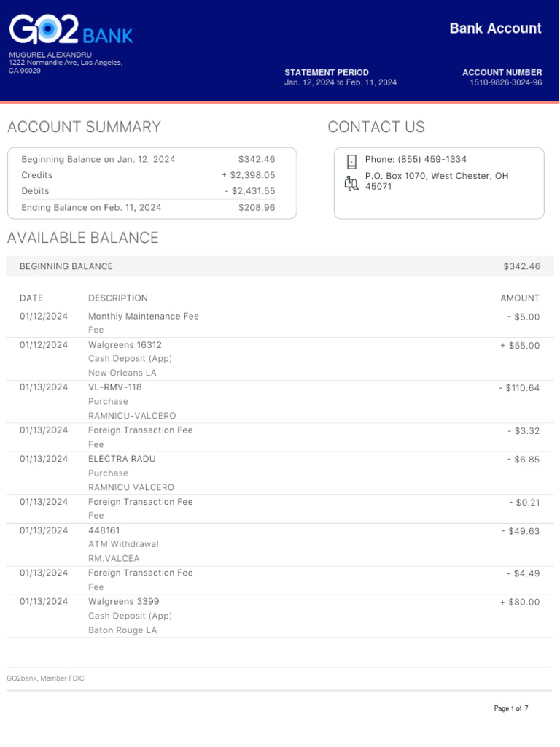Click the Debits total - $2,431.55
560x747 pixels.
pyautogui.click(x=249, y=191)
